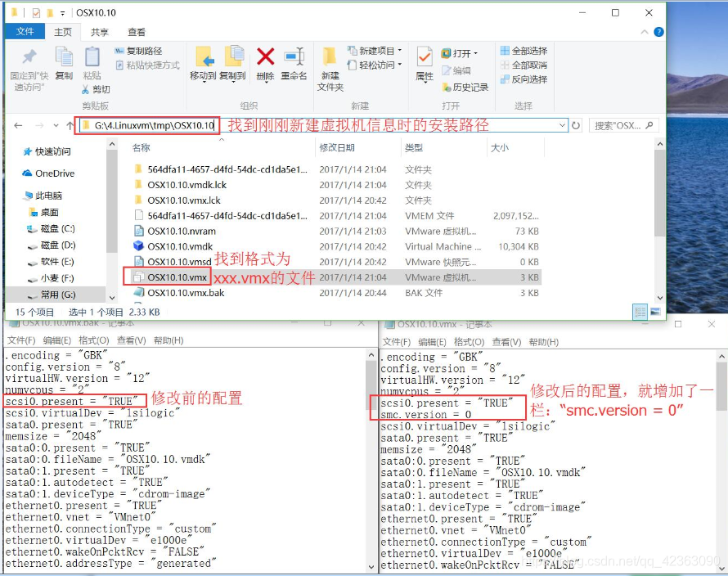Open the recent locations dropdown arrow
Viewport: 728px width, 576px height.
[56, 125]
